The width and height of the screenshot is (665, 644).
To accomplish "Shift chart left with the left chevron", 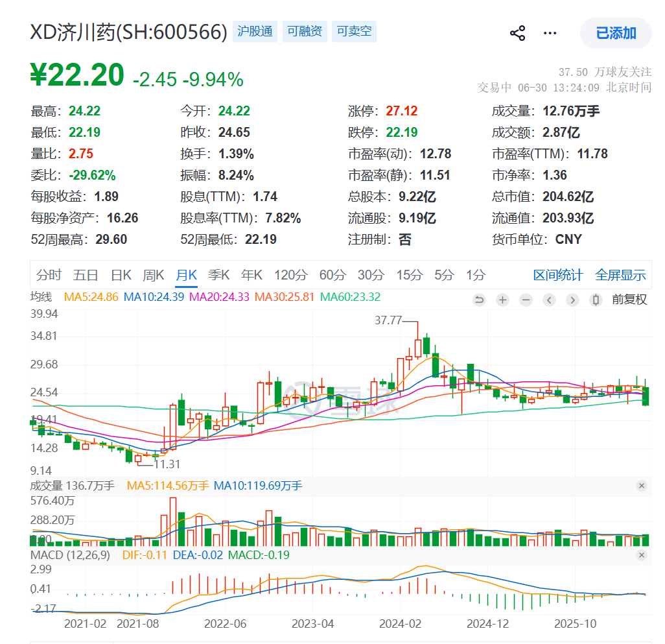I will point(549,300).
